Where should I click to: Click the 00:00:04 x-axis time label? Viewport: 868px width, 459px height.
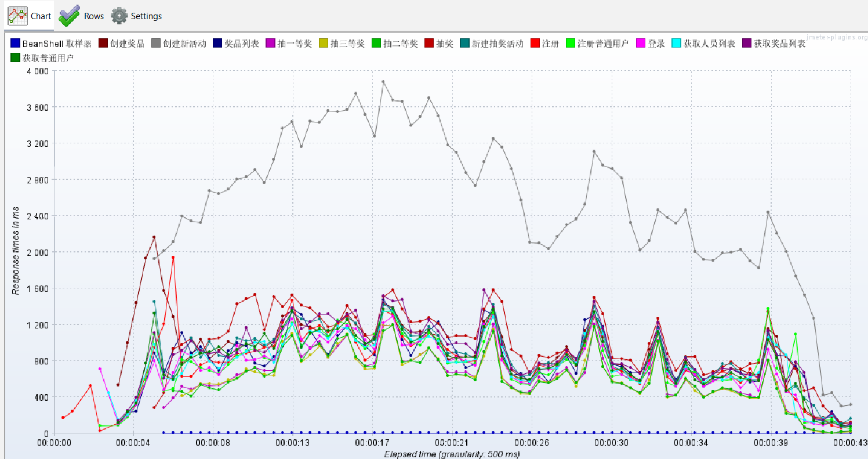click(133, 443)
